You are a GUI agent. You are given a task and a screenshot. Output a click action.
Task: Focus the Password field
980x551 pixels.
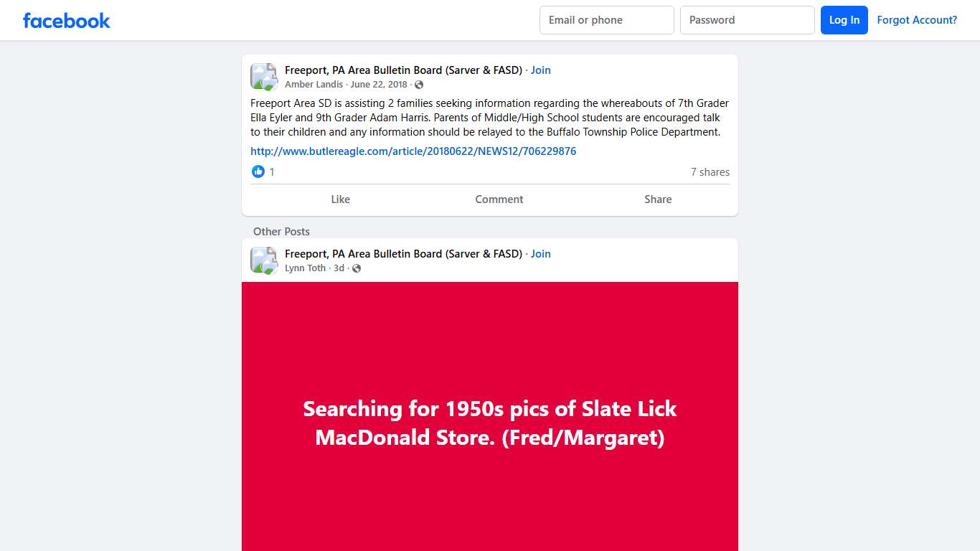[747, 20]
